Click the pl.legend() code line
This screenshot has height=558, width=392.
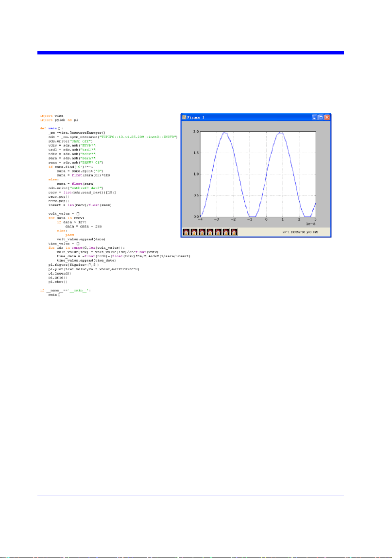[x=60, y=273]
